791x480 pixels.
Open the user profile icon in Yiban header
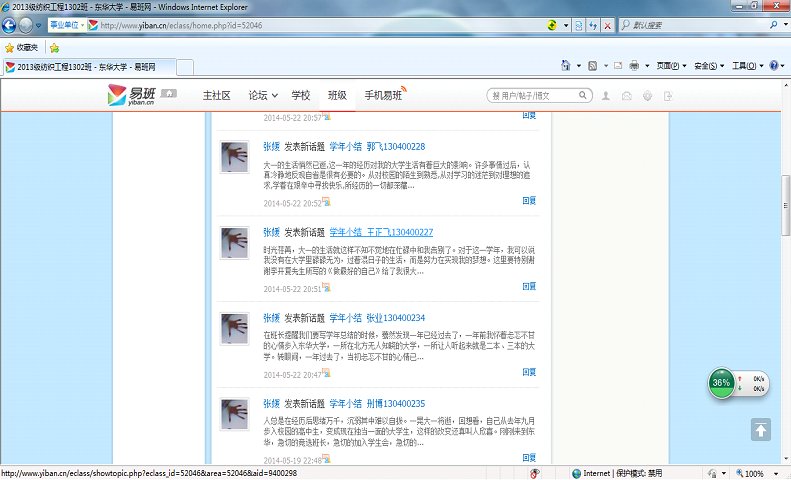(605, 96)
